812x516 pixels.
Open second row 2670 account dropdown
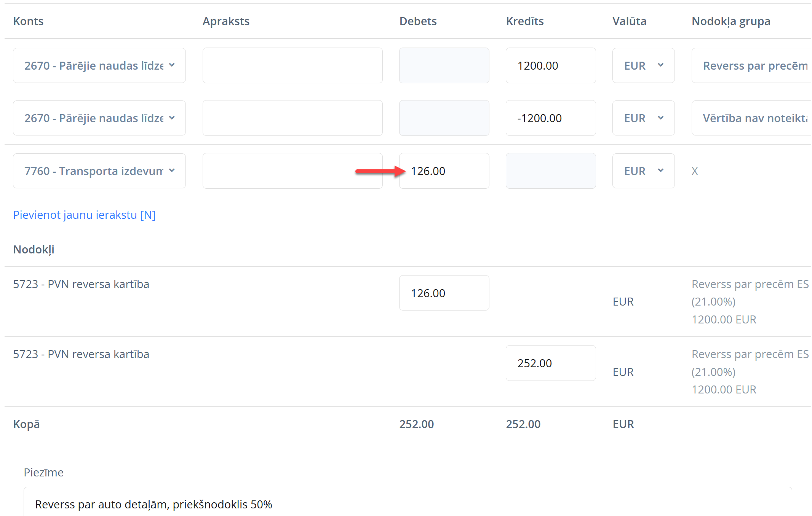(x=99, y=118)
